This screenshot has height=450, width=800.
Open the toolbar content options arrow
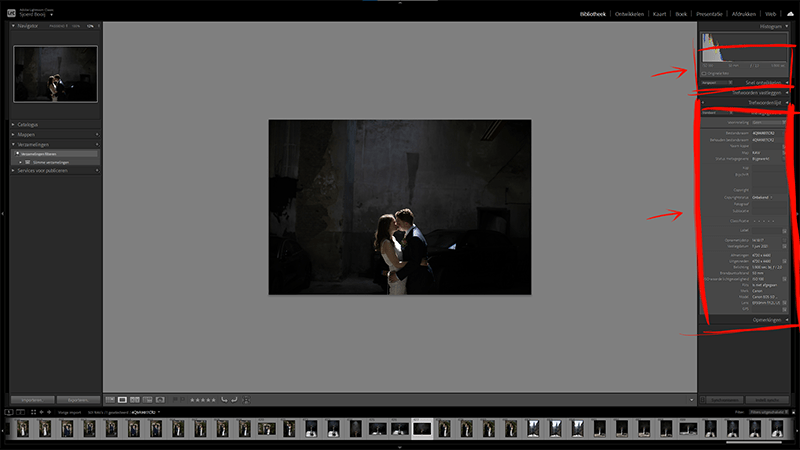(691, 400)
